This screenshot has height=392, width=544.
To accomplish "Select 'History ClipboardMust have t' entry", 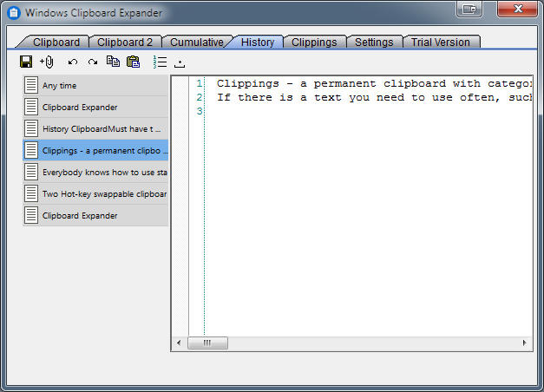I will pos(95,128).
